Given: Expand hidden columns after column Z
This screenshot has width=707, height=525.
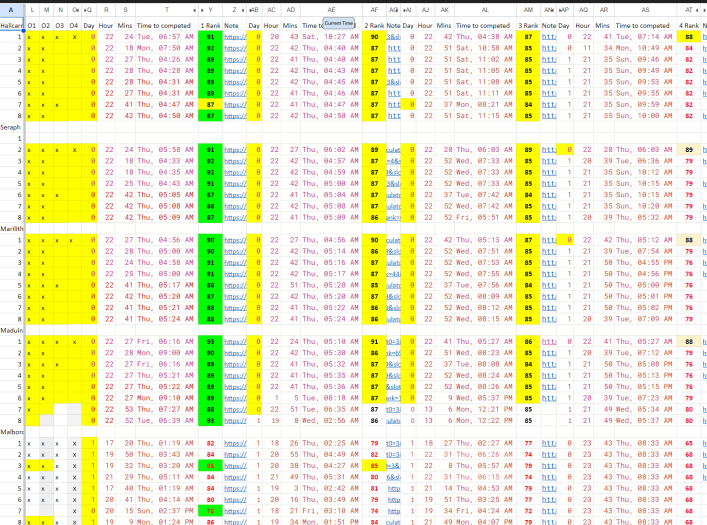Looking at the screenshot, I should [x=243, y=10].
